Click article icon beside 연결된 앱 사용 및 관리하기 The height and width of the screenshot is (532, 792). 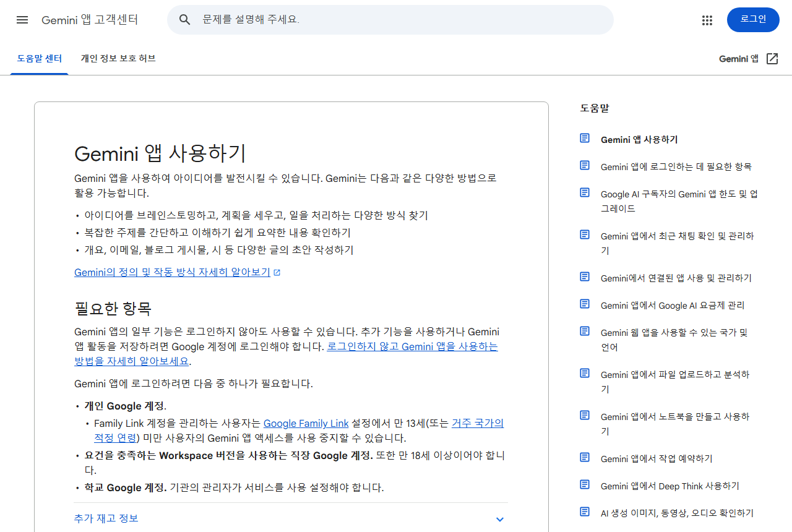(585, 277)
